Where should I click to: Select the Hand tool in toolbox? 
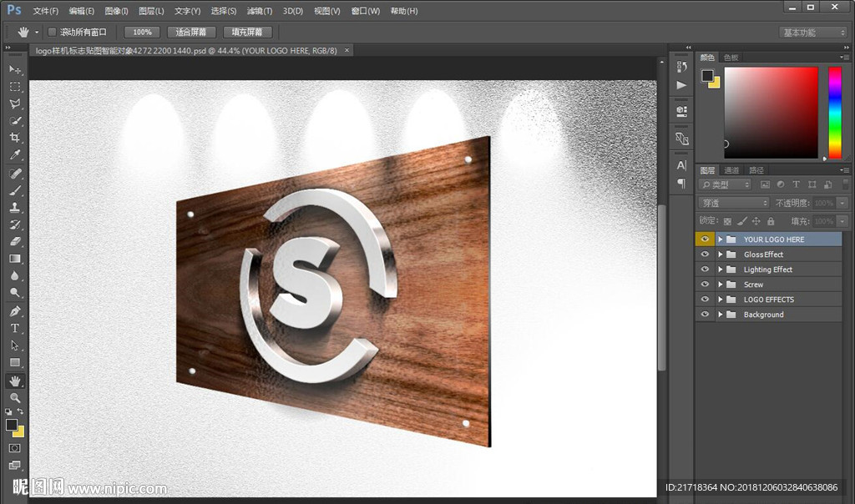point(15,381)
